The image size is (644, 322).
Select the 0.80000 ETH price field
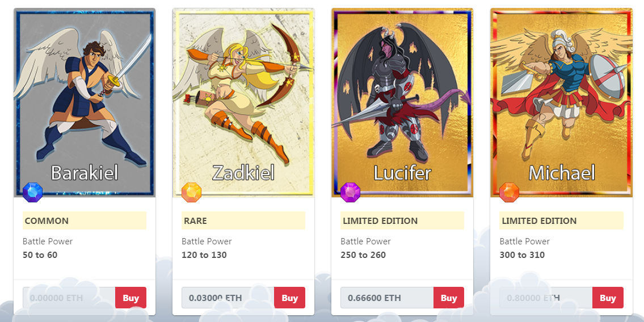pyautogui.click(x=546, y=298)
